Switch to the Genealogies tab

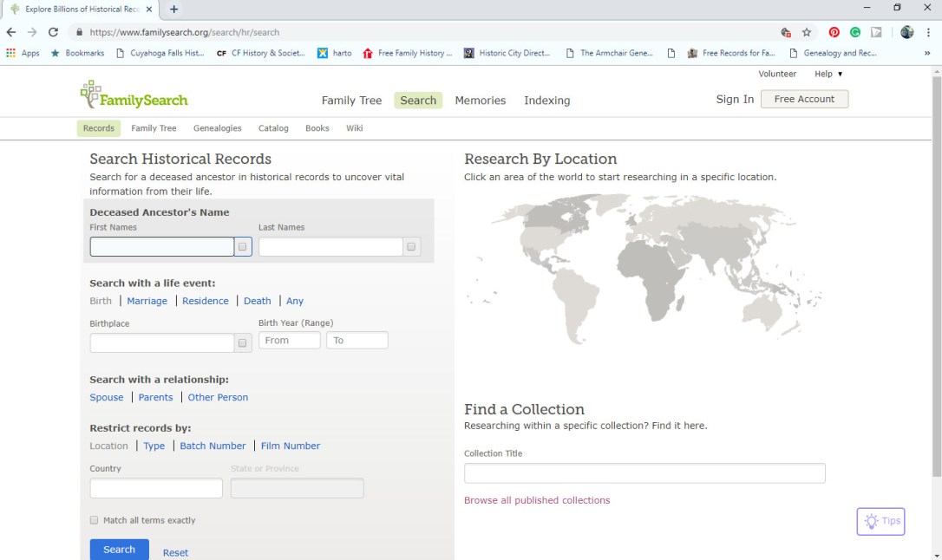[x=217, y=127]
